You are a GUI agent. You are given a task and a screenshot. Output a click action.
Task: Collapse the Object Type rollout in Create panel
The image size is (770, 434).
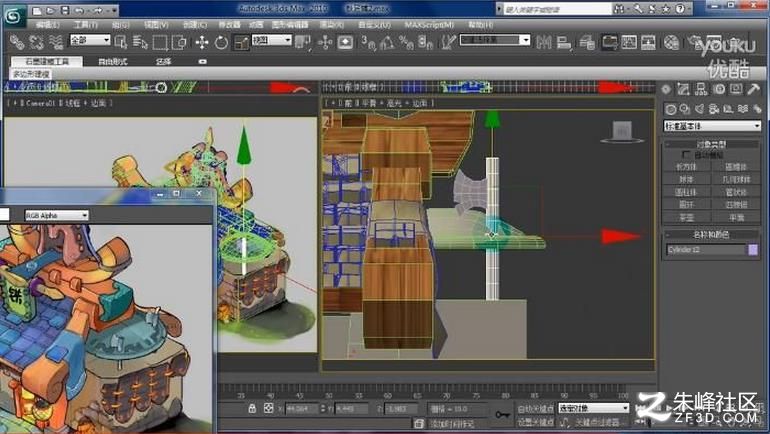point(711,144)
